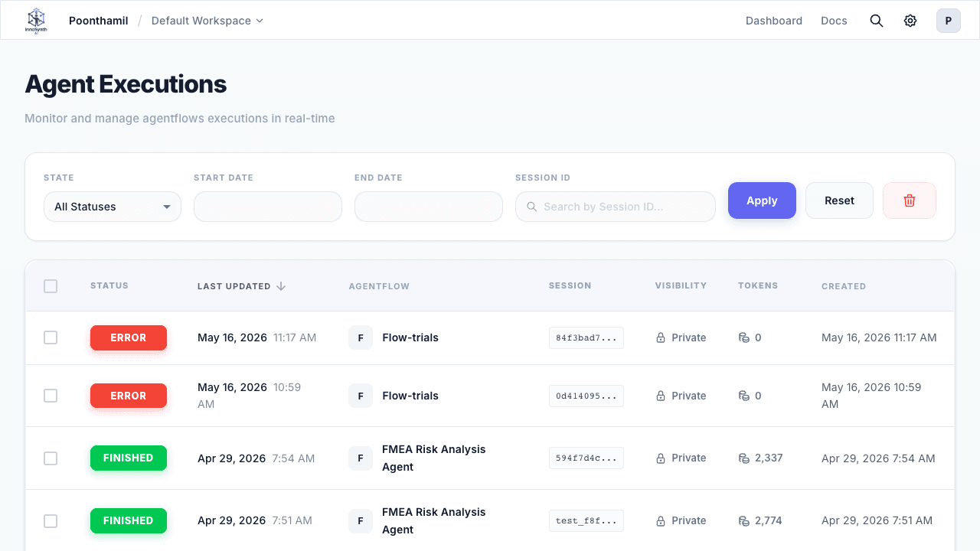Viewport: 980px width, 551px height.
Task: Click token coins icon in 0d414095 row
Action: [743, 396]
